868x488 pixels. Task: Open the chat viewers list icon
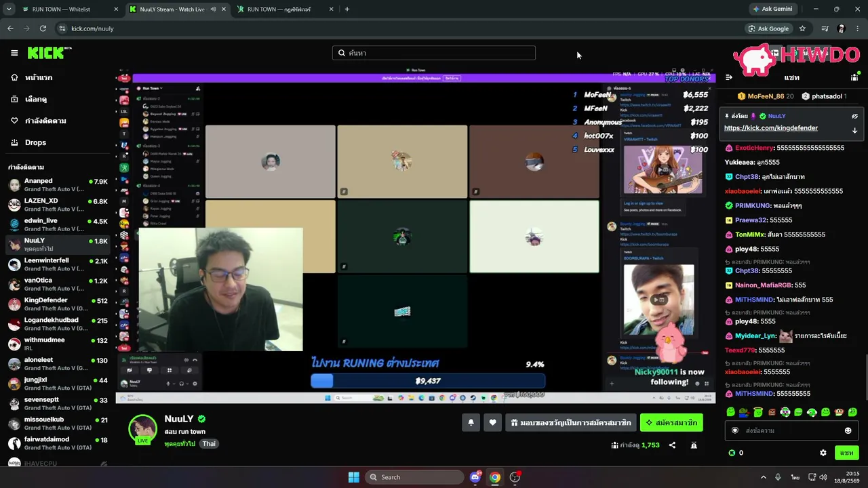tap(854, 77)
